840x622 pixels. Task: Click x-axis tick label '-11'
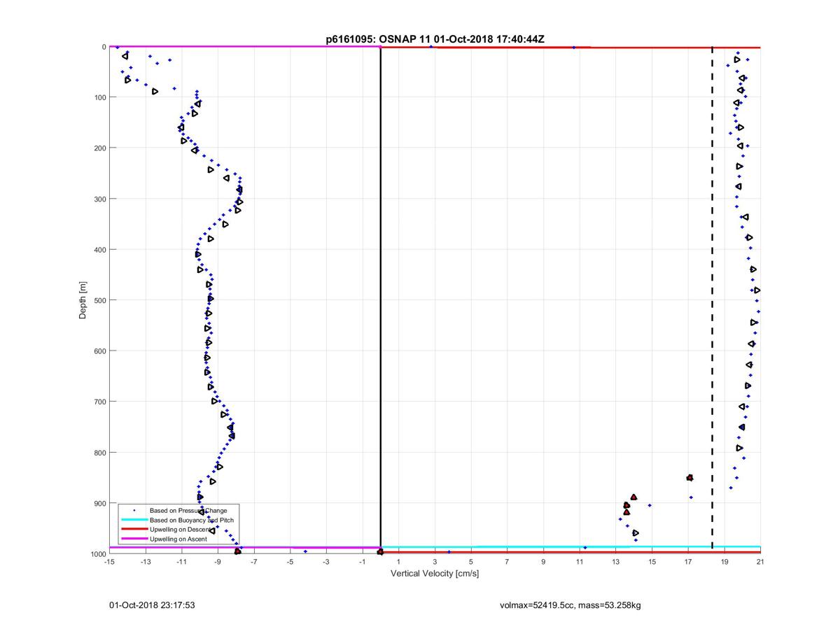pyautogui.click(x=181, y=561)
